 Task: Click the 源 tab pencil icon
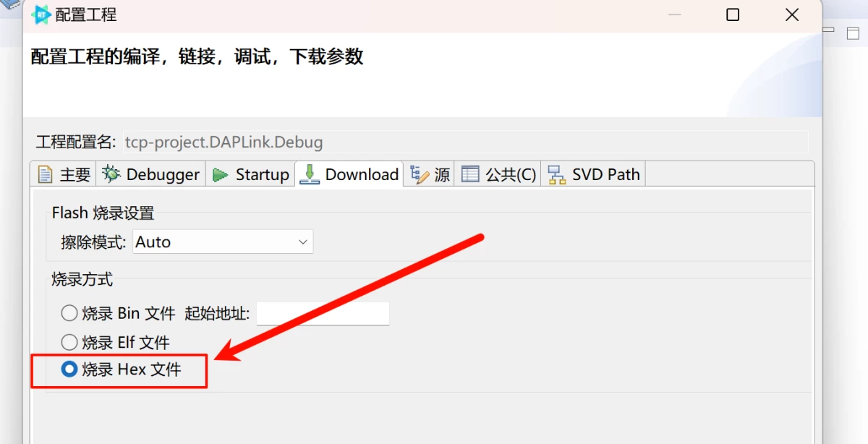pyautogui.click(x=419, y=174)
